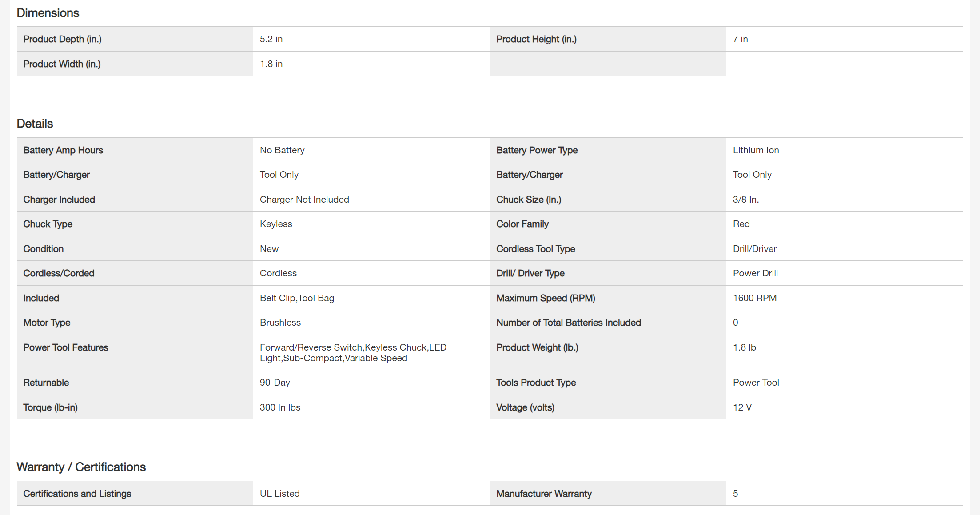The image size is (980, 515).
Task: Click the 5.2 in depth value
Action: point(271,39)
